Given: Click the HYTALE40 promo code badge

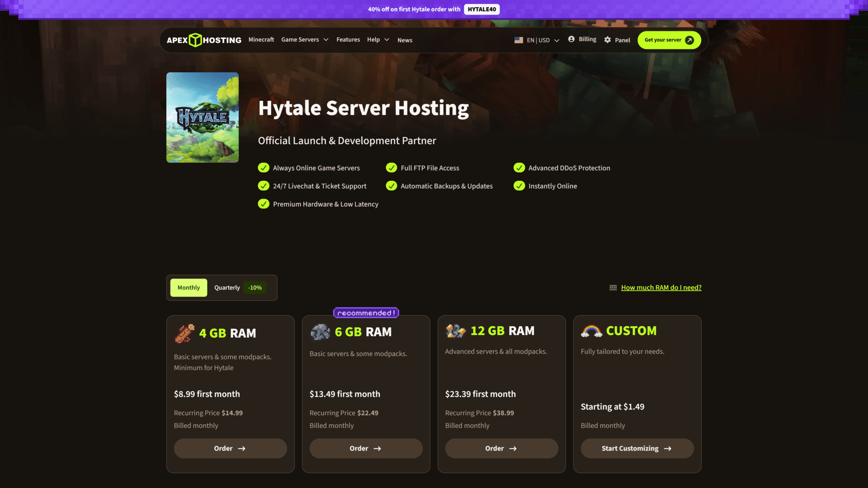Looking at the screenshot, I should tap(481, 9).
